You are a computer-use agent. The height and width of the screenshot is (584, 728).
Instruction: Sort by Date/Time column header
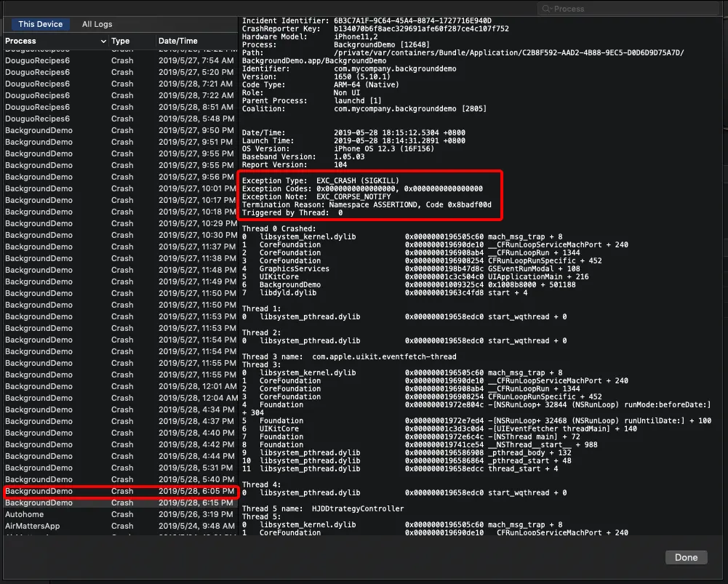[178, 41]
